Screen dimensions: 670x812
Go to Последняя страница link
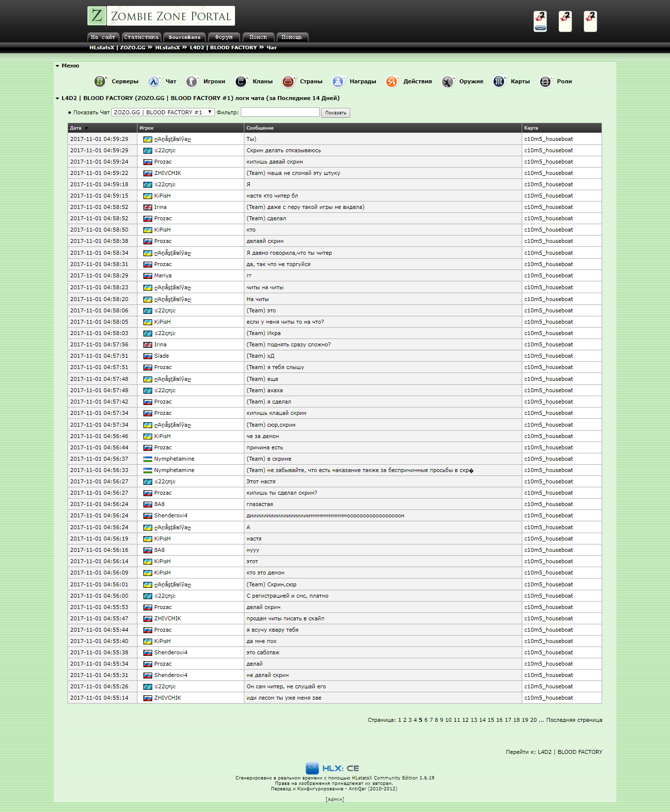[574, 720]
